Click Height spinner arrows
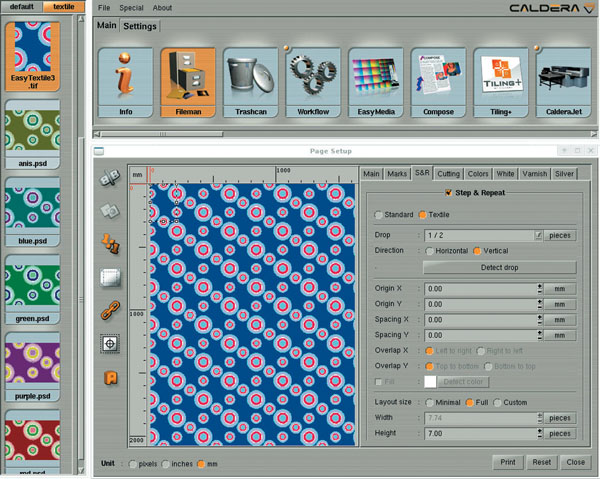 540,433
